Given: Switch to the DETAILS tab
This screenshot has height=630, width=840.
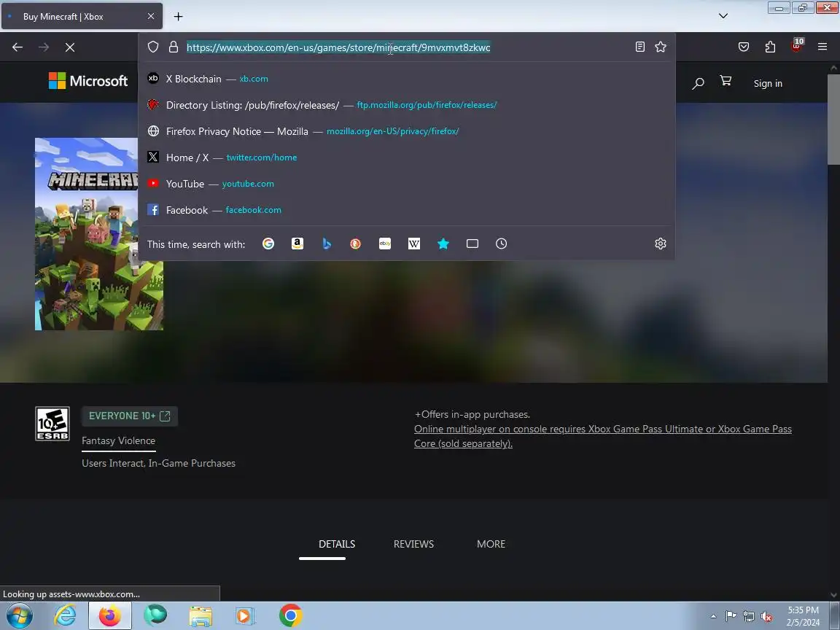Looking at the screenshot, I should [337, 544].
